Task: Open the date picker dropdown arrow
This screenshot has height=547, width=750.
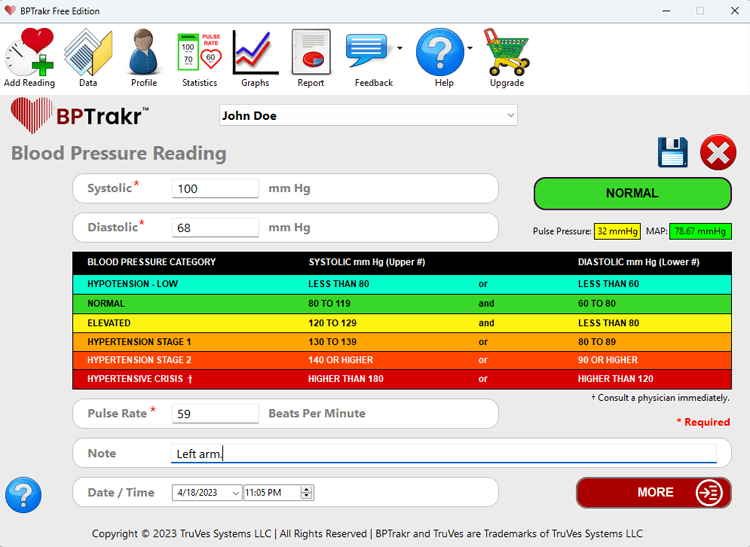Action: click(x=235, y=493)
